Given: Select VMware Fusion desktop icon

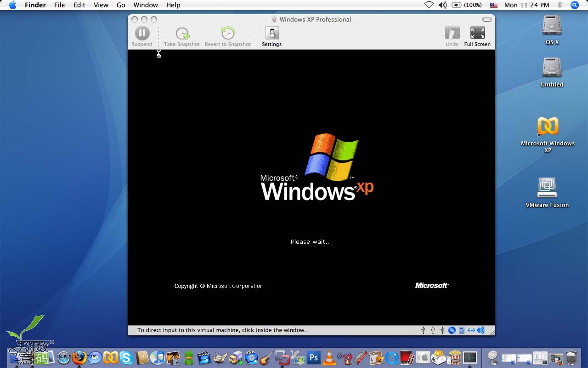Looking at the screenshot, I should click(547, 193).
